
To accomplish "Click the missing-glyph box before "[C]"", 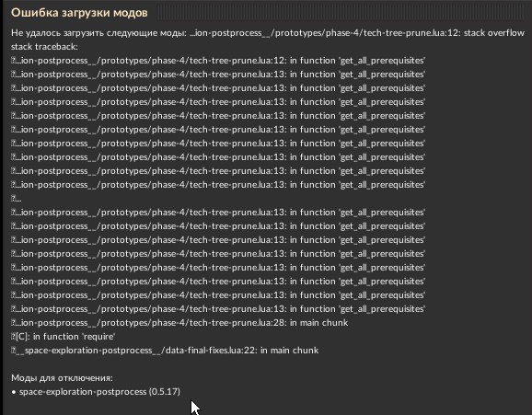I will click(x=13, y=337).
